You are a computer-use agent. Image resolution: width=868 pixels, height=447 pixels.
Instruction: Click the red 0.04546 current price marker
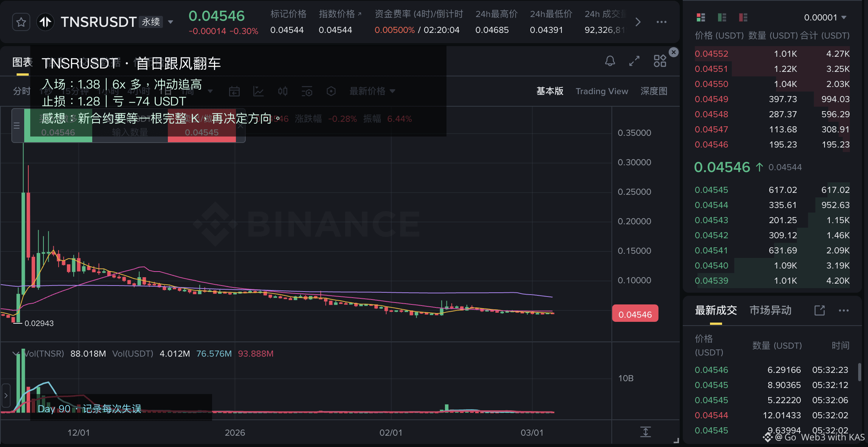(635, 314)
